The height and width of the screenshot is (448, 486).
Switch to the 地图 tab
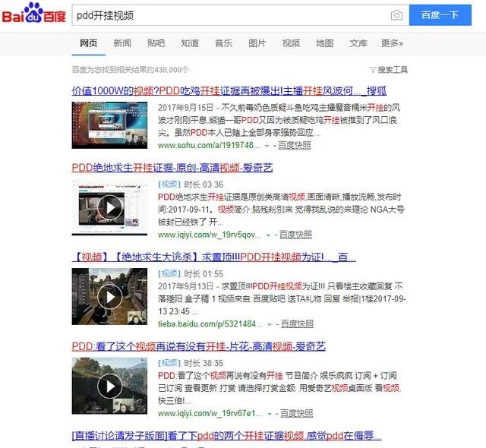click(x=324, y=43)
